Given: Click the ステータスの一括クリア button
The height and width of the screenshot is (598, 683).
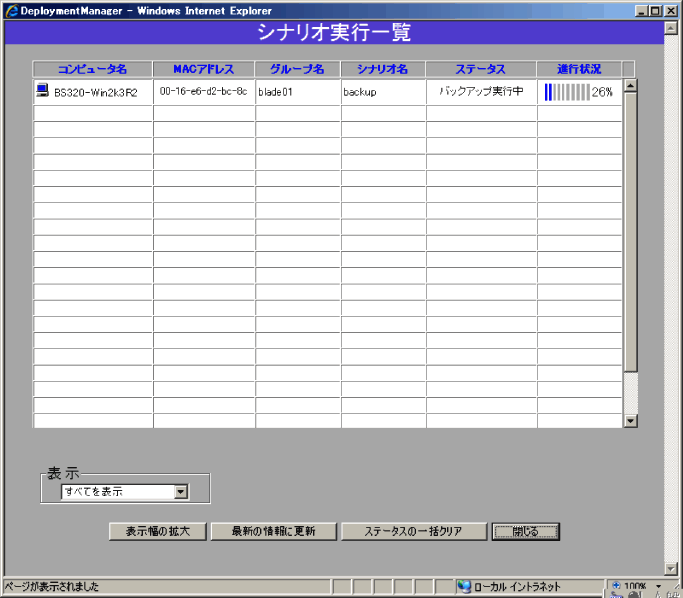Looking at the screenshot, I should coord(413,531).
